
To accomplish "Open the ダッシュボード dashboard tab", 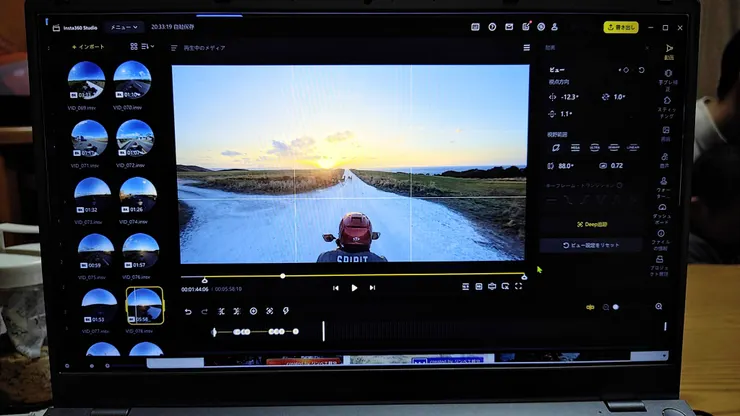I will point(662,213).
